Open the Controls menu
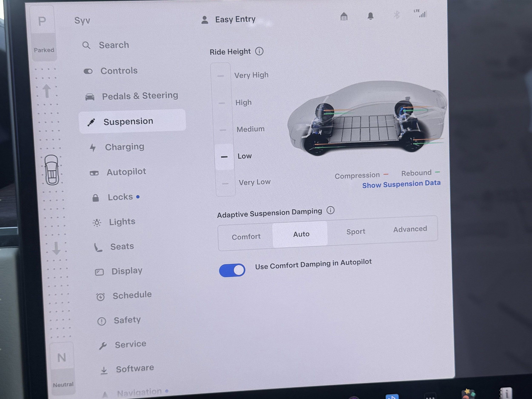This screenshot has height=399, width=532. click(x=119, y=71)
